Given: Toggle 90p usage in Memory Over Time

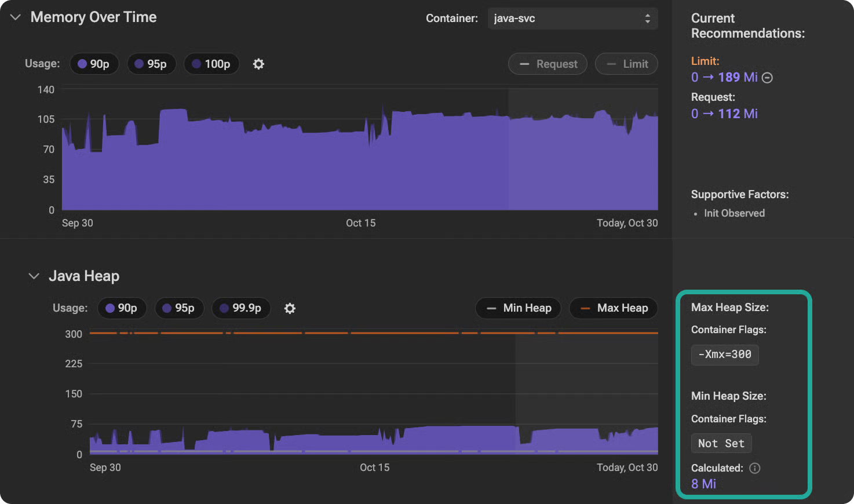Looking at the screenshot, I should 94,64.
